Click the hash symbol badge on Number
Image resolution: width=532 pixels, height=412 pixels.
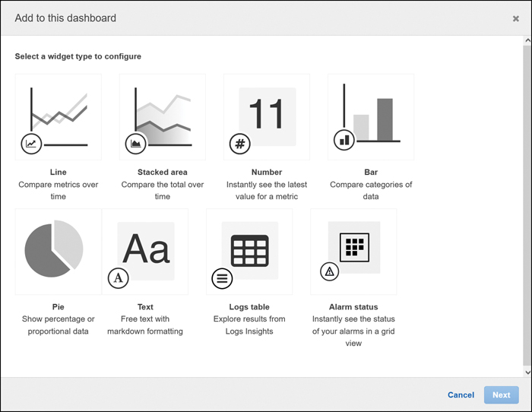pyautogui.click(x=240, y=144)
